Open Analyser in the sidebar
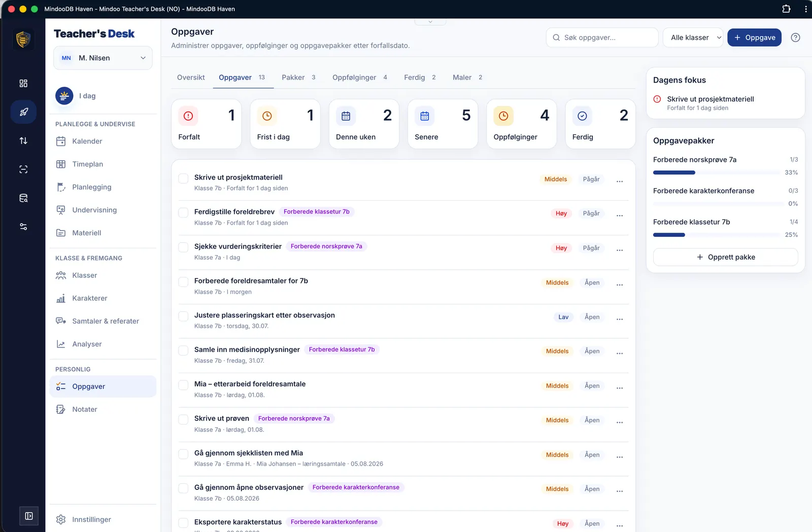The width and height of the screenshot is (812, 532). pos(103,344)
